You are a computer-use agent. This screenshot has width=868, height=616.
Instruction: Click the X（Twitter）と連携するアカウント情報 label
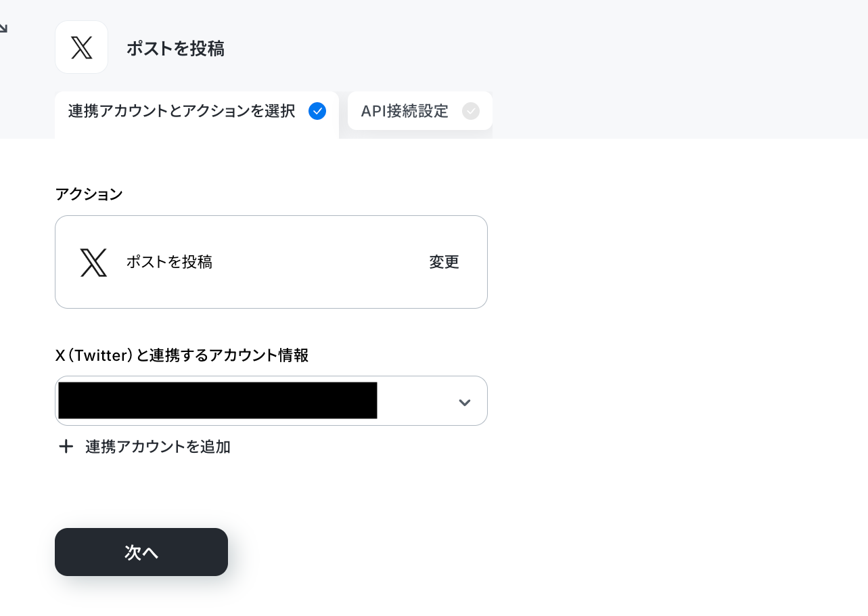[182, 355]
